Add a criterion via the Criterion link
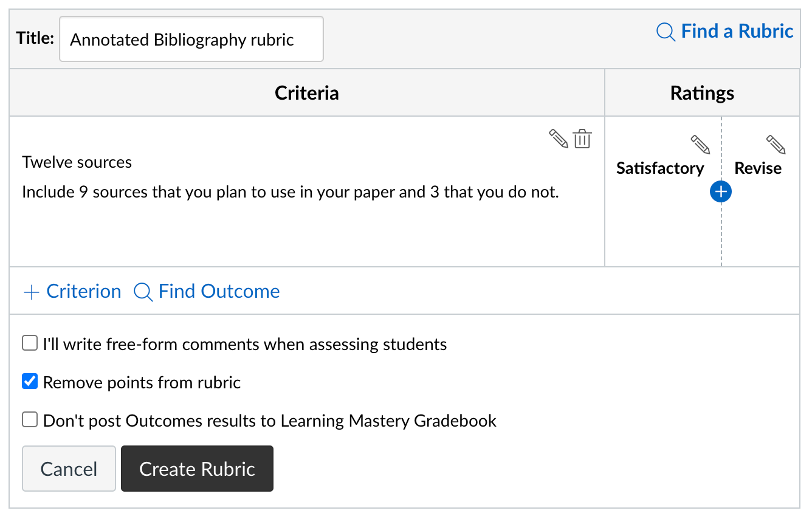The image size is (812, 519). pyautogui.click(x=83, y=292)
